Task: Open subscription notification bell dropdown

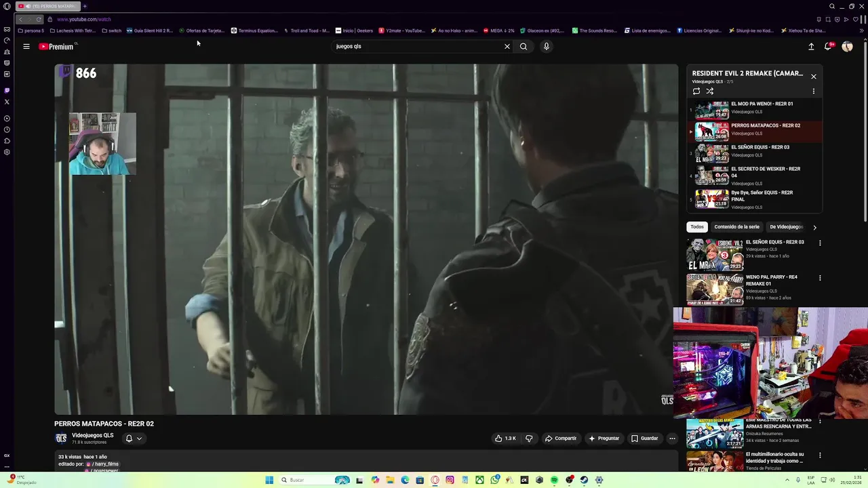Action: coord(134,439)
